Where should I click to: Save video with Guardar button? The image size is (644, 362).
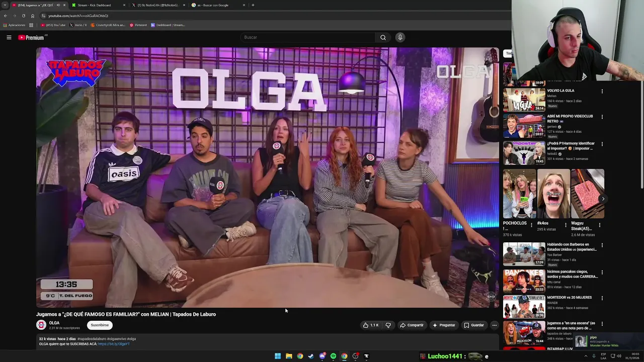point(474,325)
